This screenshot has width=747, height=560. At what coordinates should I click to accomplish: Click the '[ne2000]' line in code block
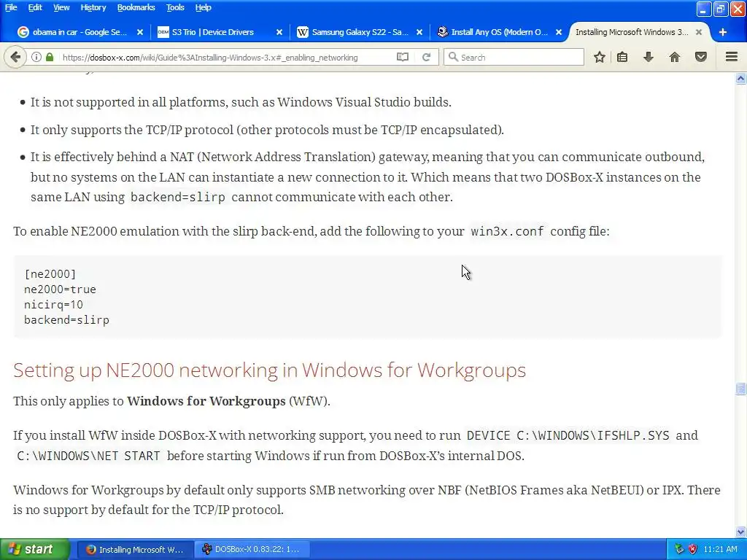[x=50, y=274]
